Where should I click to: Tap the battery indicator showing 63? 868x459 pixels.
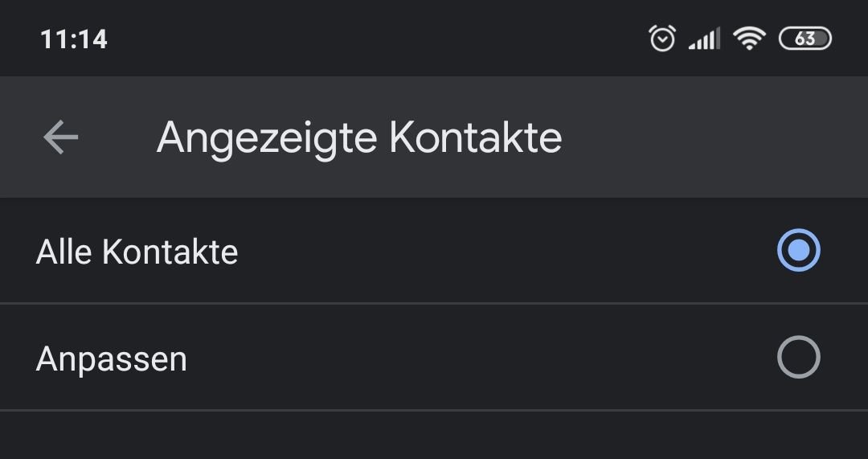pos(805,39)
